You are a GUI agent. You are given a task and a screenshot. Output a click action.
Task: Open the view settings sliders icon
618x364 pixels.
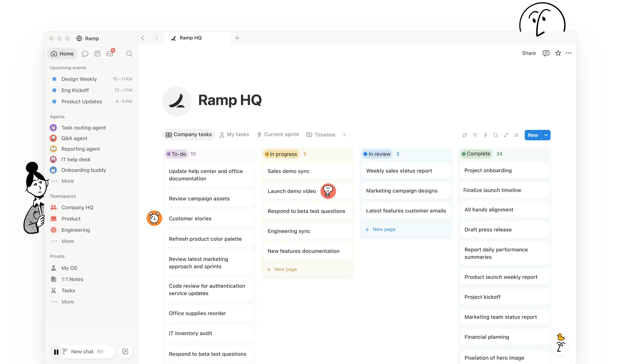[517, 135]
